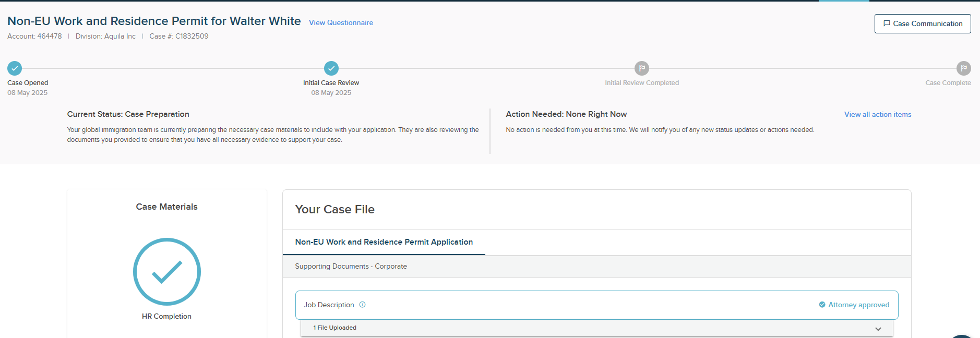Select the Supporting Documents - Corporate section header

597,267
